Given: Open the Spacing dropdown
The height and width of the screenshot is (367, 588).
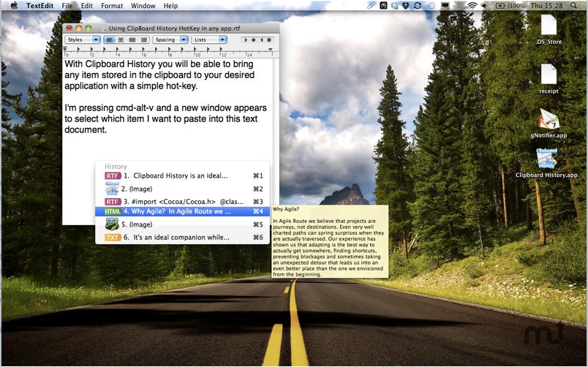Looking at the screenshot, I should click(x=170, y=39).
